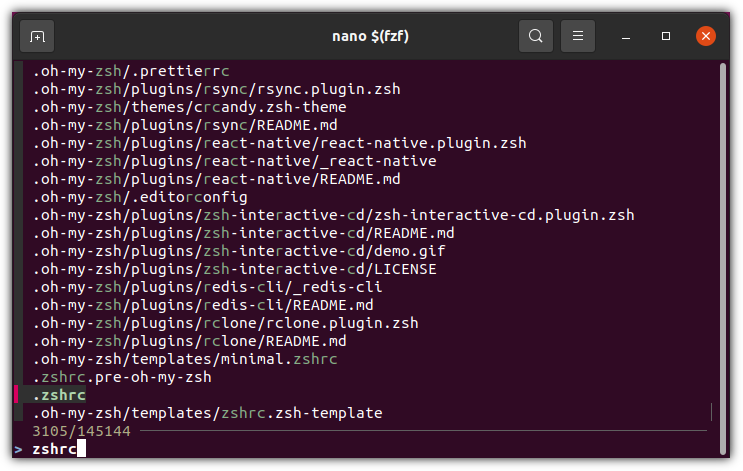This screenshot has width=743, height=471.
Task: Select .oh-my-zsh/.prettierrc entry
Action: click(131, 71)
